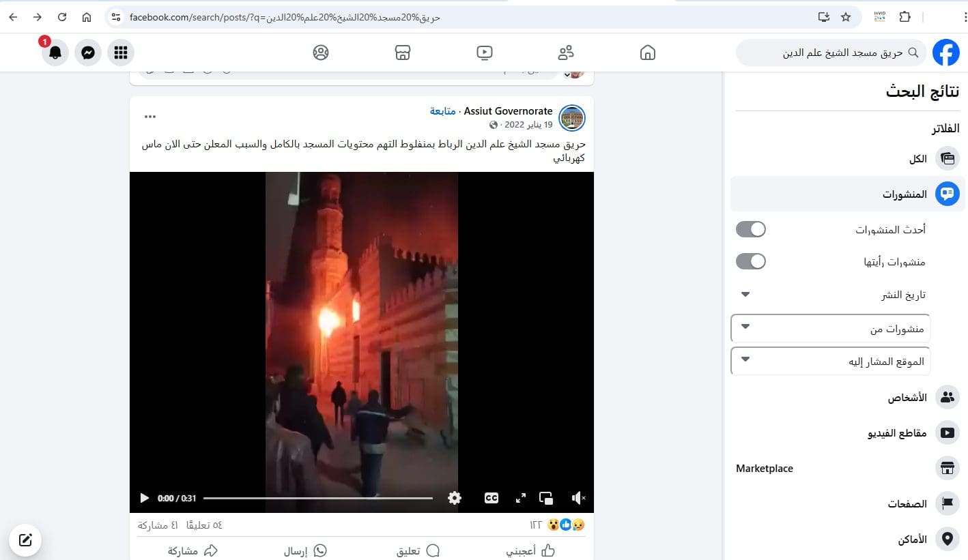
Task: Toggle video closed captions
Action: (492, 498)
